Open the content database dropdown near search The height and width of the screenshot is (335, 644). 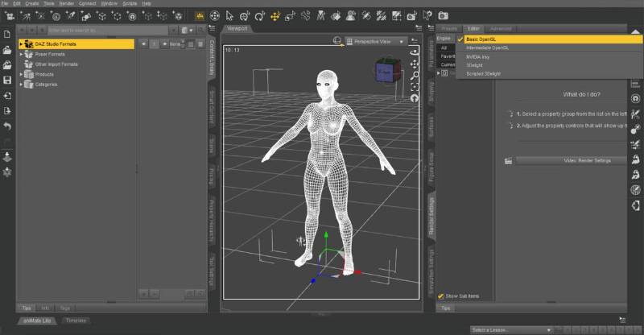click(188, 30)
